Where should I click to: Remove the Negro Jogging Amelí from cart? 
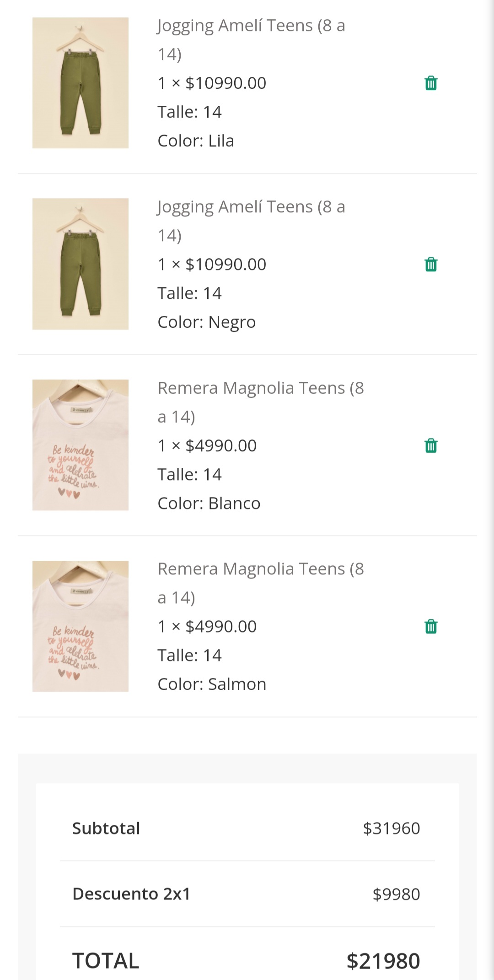(x=431, y=265)
